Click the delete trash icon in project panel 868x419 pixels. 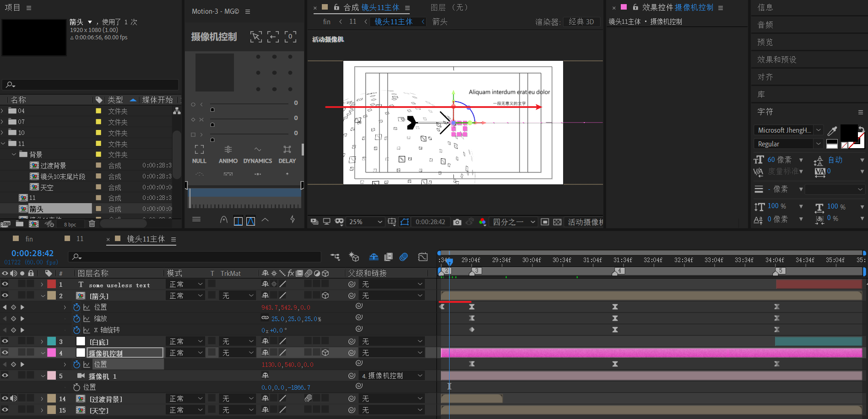[92, 224]
